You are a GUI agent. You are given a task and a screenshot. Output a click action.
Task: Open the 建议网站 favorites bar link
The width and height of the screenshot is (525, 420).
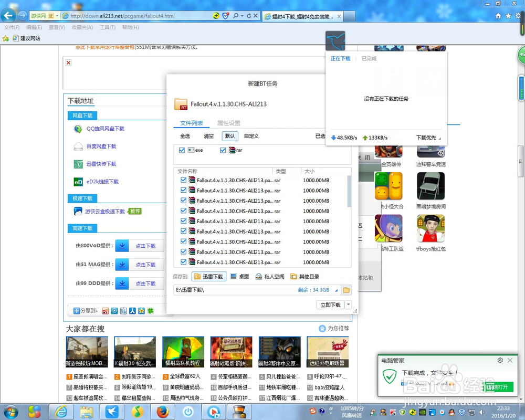[x=26, y=38]
